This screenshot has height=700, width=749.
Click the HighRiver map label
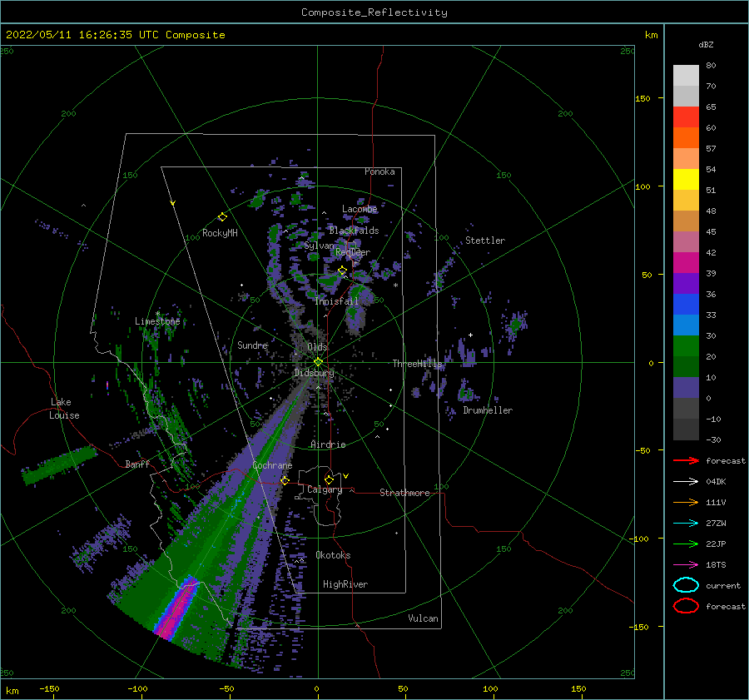pyautogui.click(x=345, y=584)
